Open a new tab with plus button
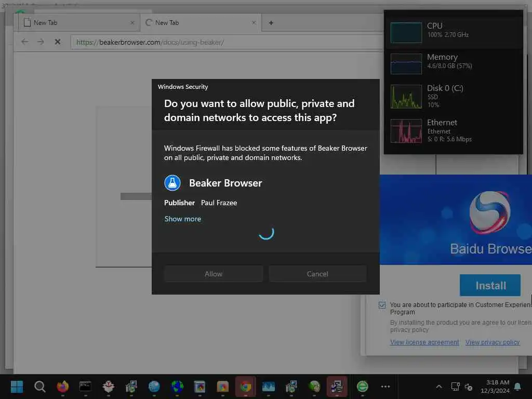The width and height of the screenshot is (532, 399). click(271, 23)
